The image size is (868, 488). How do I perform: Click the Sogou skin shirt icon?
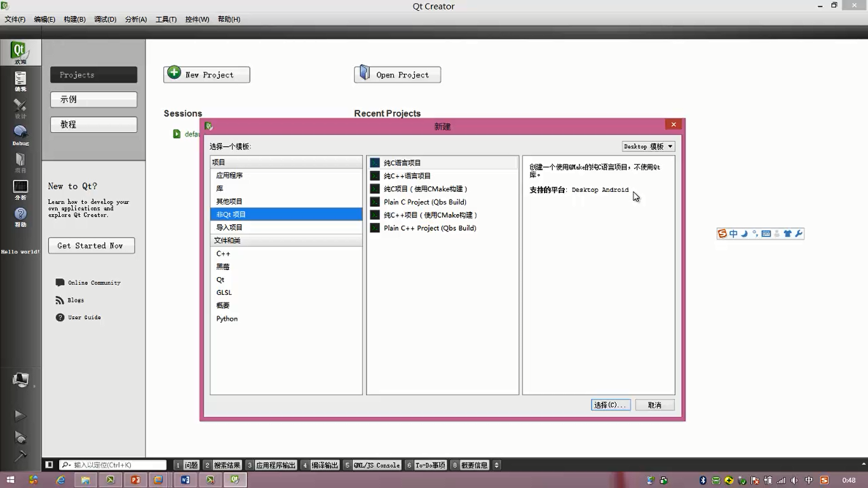[788, 234]
